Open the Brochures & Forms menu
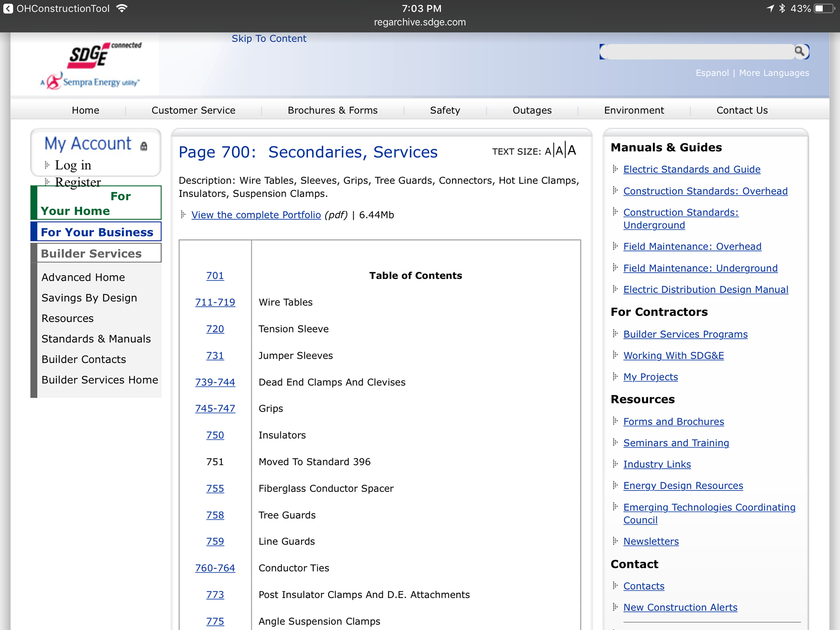 [332, 110]
